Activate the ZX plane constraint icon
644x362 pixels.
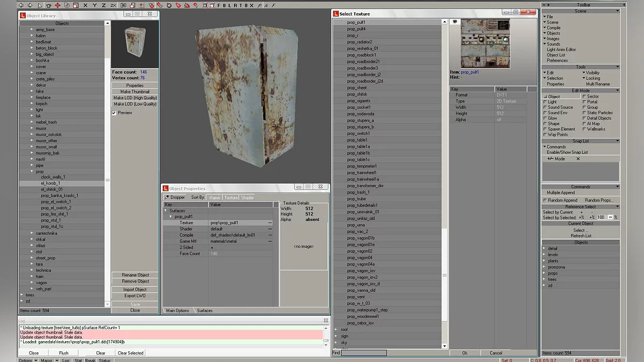(113, 5)
